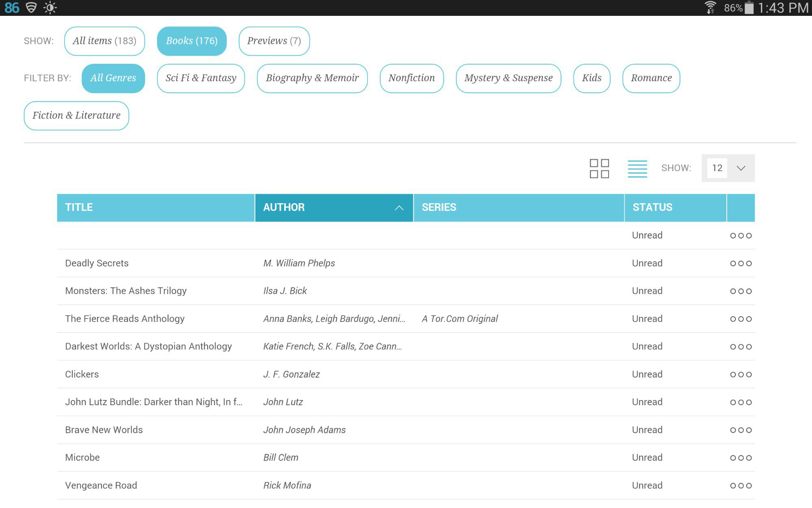Open more options for Microbe book
The image size is (812, 508).
click(741, 458)
